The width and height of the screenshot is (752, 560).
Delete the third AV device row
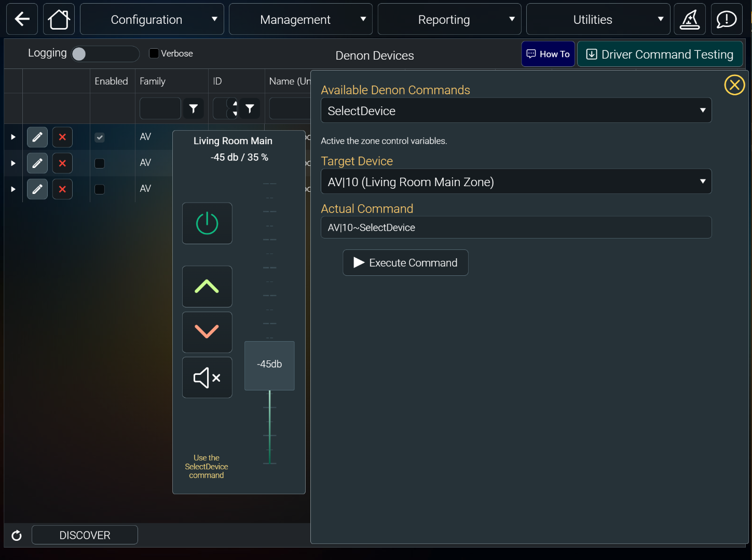(62, 189)
